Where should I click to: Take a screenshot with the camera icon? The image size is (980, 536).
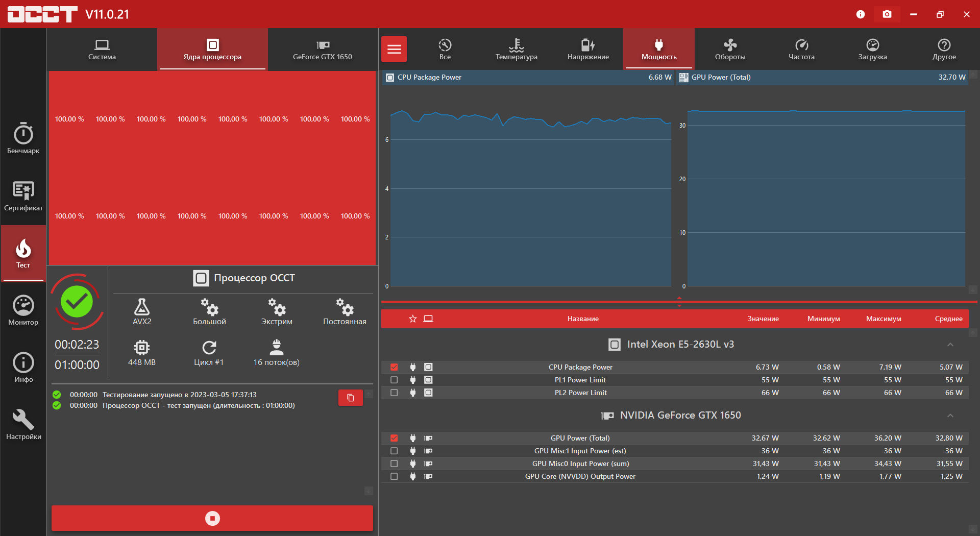tap(887, 14)
